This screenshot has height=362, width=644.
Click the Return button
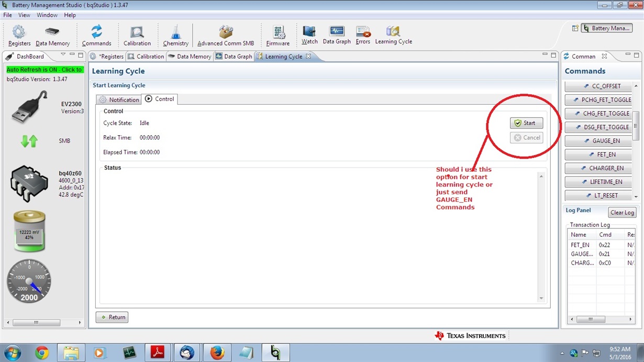(112, 317)
